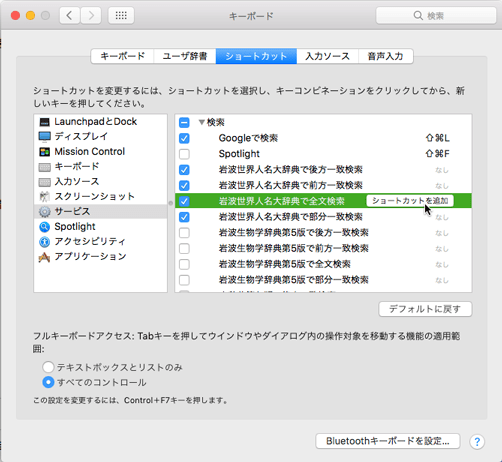This screenshot has width=502, height=462.
Task: Select the 岩波生物学辞典第5版で前方一致検索 row
Action: tap(323, 248)
